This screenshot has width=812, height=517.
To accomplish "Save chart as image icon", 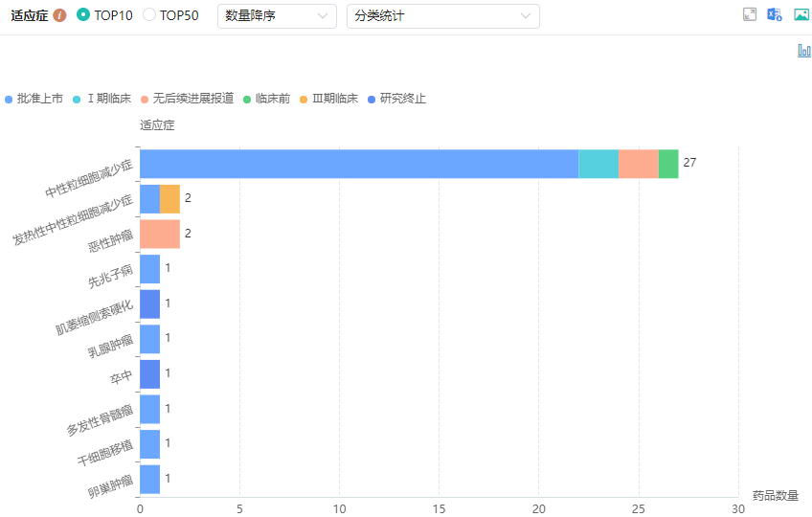I will point(801,15).
